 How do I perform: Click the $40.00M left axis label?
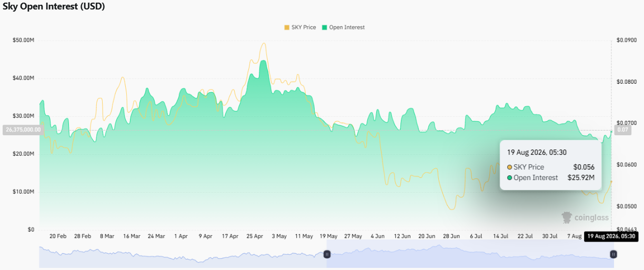pos(23,78)
